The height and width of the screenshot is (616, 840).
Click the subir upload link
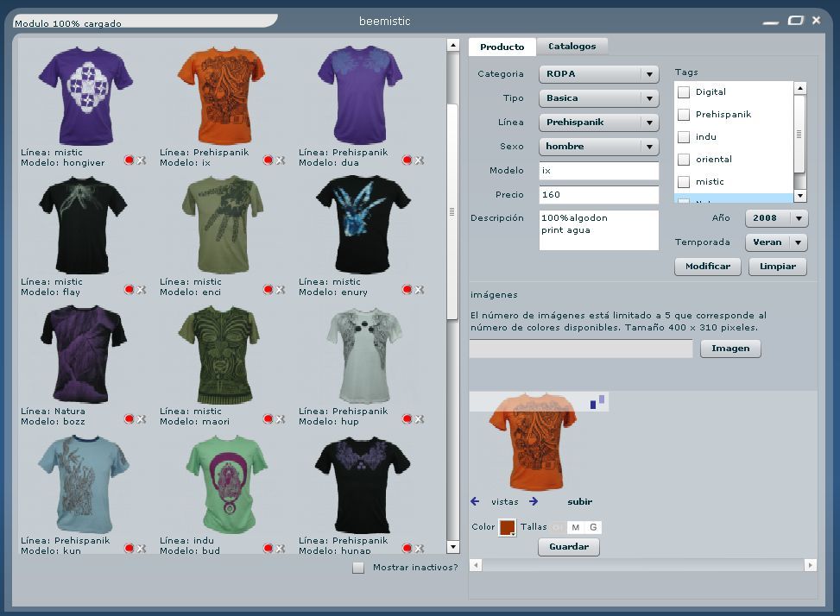click(579, 501)
